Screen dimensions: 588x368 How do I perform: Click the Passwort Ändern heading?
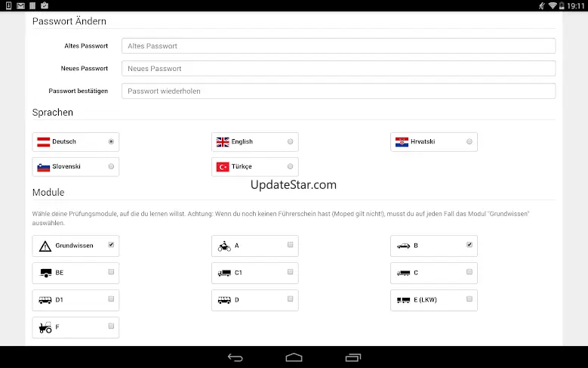69,21
